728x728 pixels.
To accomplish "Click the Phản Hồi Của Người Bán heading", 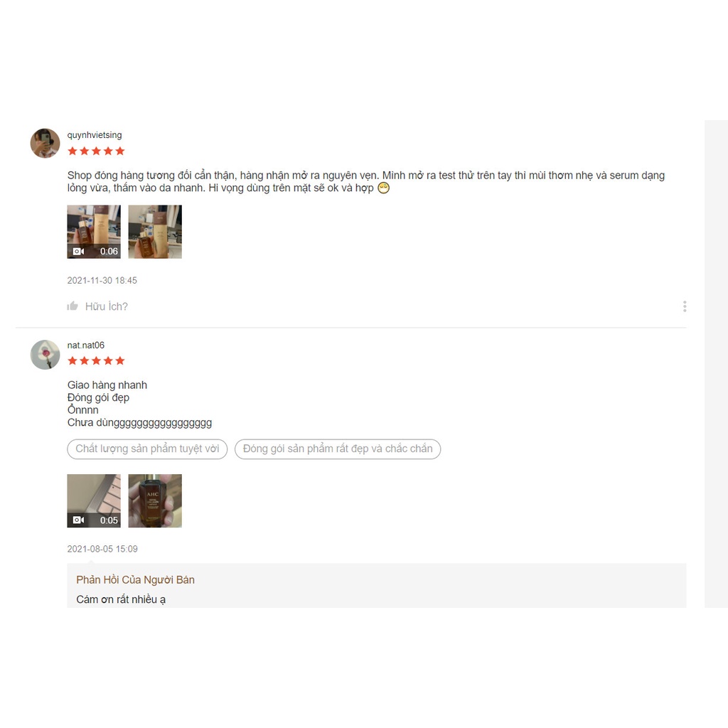I will click(136, 580).
